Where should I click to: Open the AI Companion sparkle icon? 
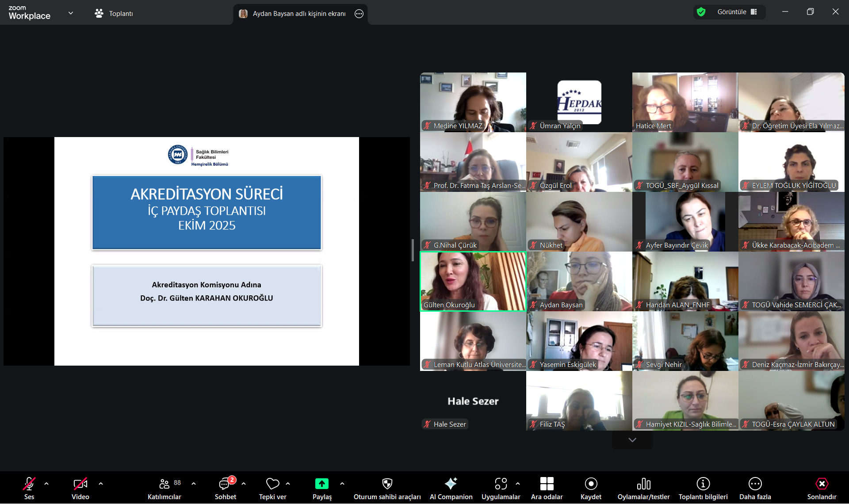pyautogui.click(x=451, y=484)
